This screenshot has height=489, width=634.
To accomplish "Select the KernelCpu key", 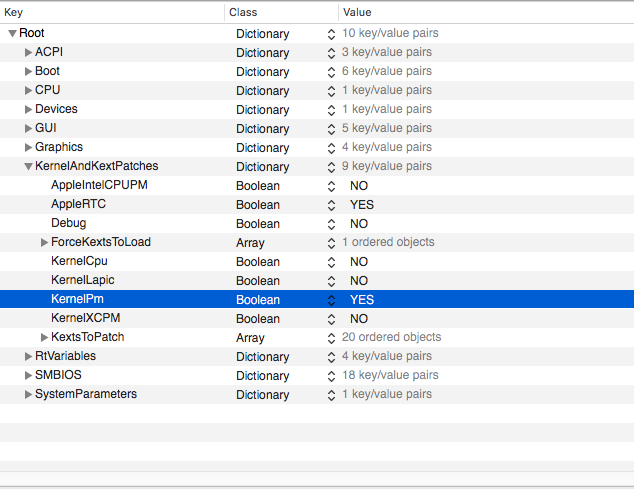I will (79, 261).
